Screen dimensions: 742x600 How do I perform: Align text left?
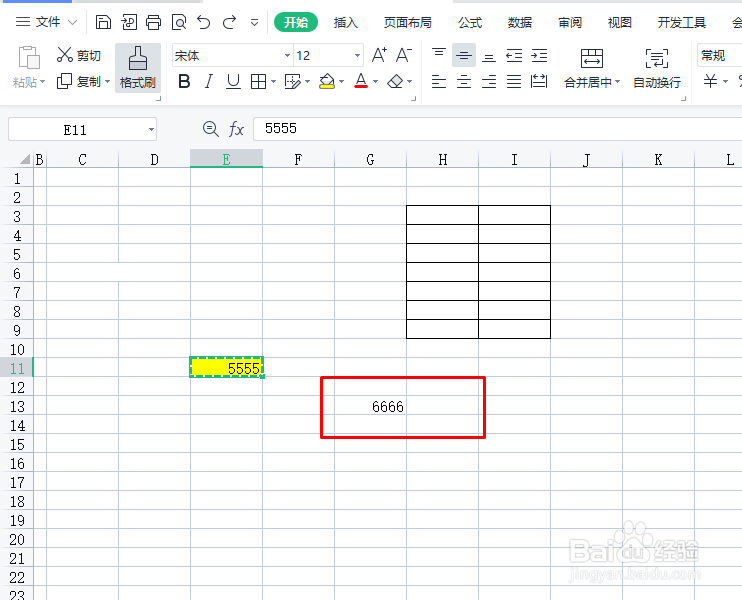[x=439, y=81]
